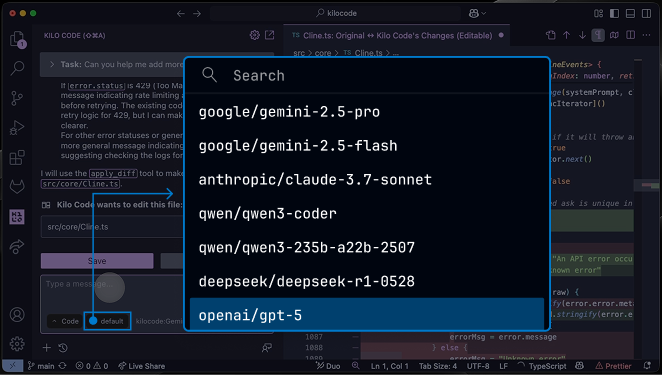Toggle whitespace pilcrow button in diff toolbar
The height and width of the screenshot is (376, 662).
pyautogui.click(x=598, y=35)
